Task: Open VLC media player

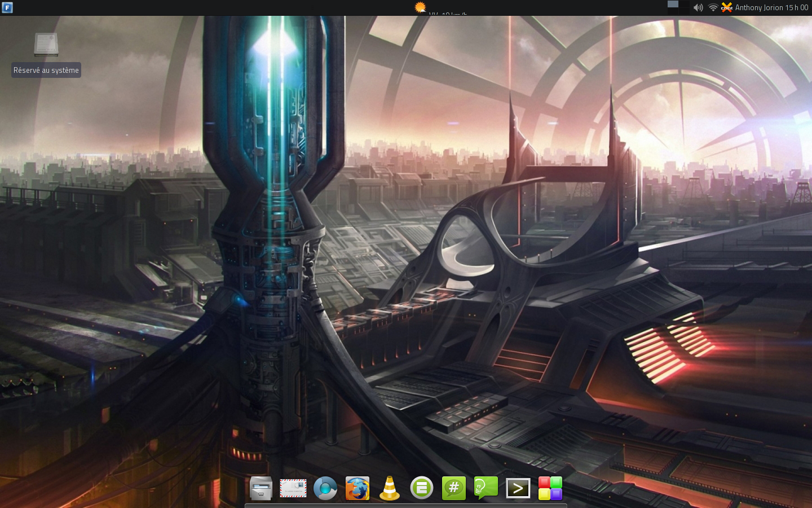Action: (390, 488)
